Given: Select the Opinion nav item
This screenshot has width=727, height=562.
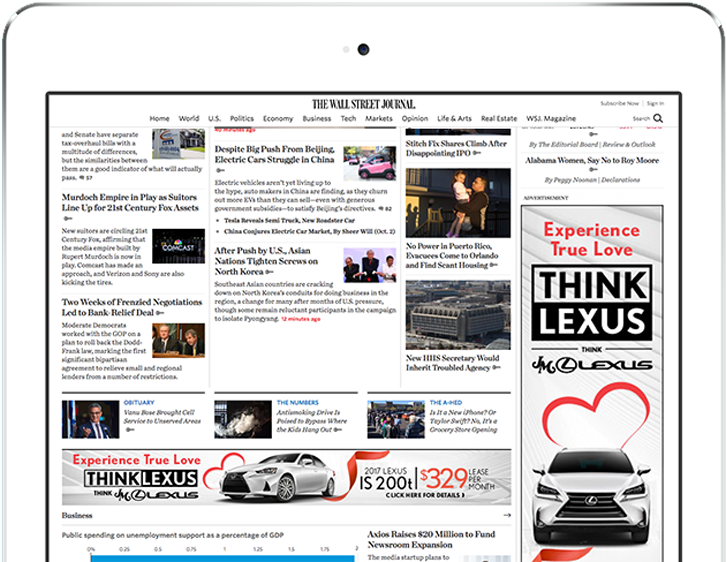Looking at the screenshot, I should point(415,119).
